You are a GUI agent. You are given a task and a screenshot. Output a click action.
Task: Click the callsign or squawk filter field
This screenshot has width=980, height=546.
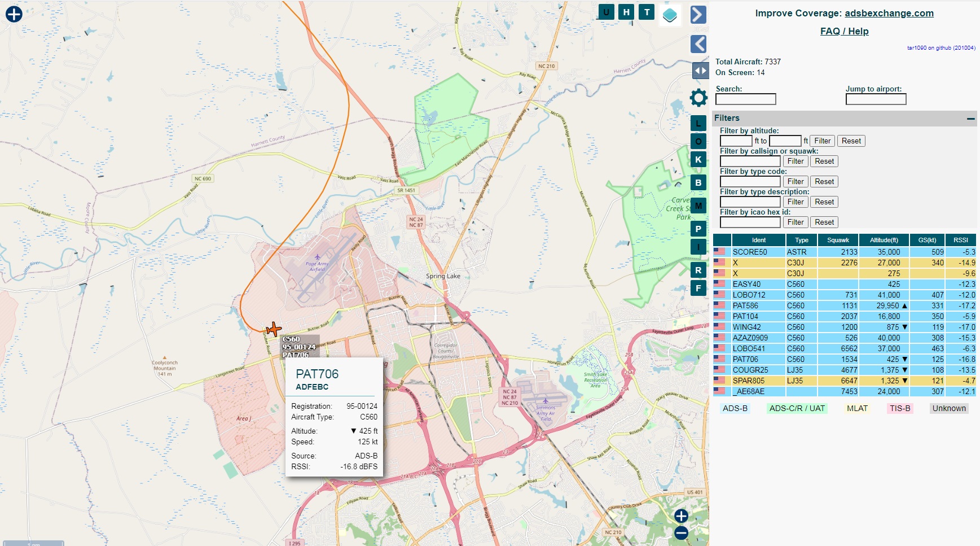pos(750,161)
